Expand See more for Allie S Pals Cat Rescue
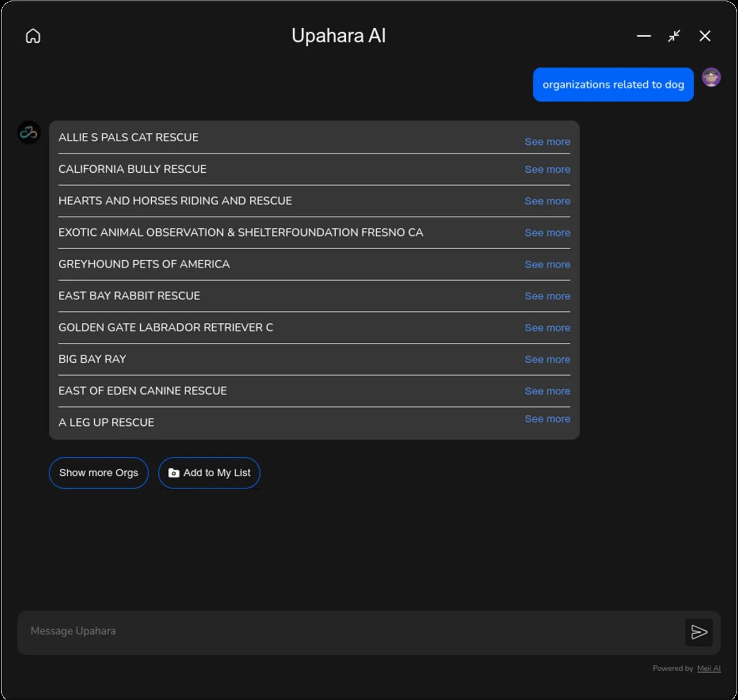 click(547, 142)
